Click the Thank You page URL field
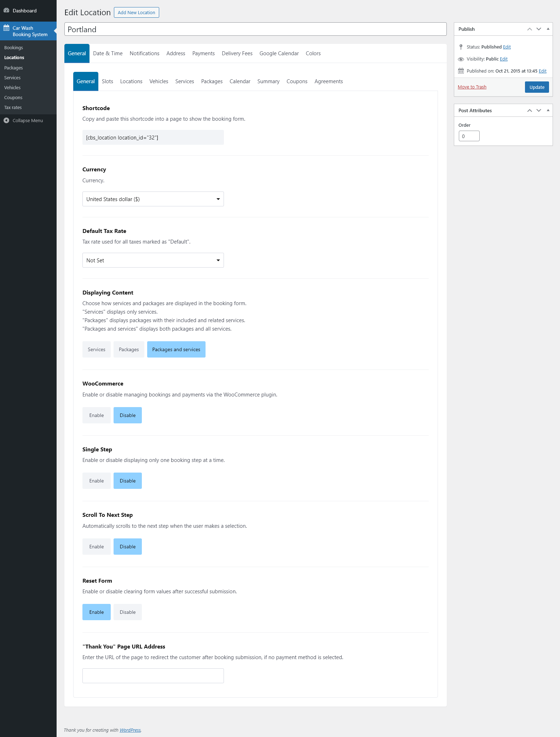This screenshot has width=560, height=737. click(153, 676)
